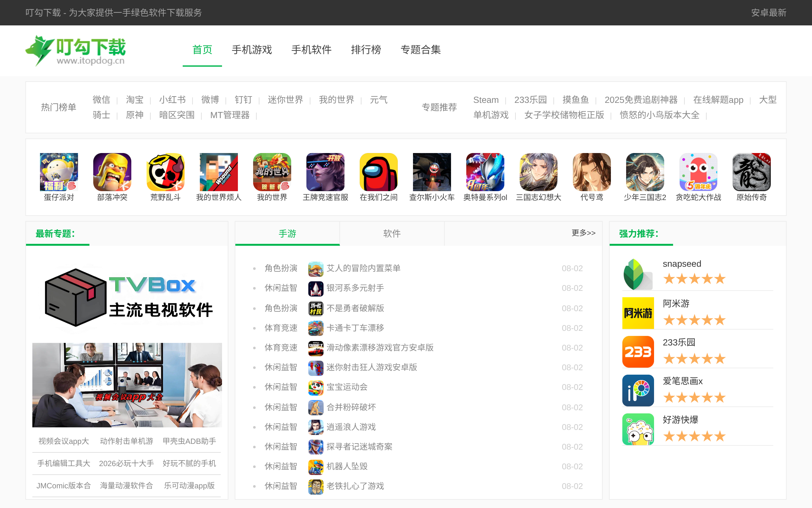Viewport: 812px width, 508px height.
Task: Open the 甲壳虫ADB助手 topic link
Action: (190, 441)
